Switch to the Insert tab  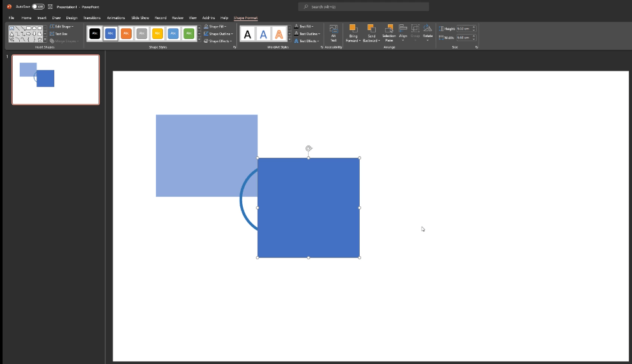tap(42, 18)
